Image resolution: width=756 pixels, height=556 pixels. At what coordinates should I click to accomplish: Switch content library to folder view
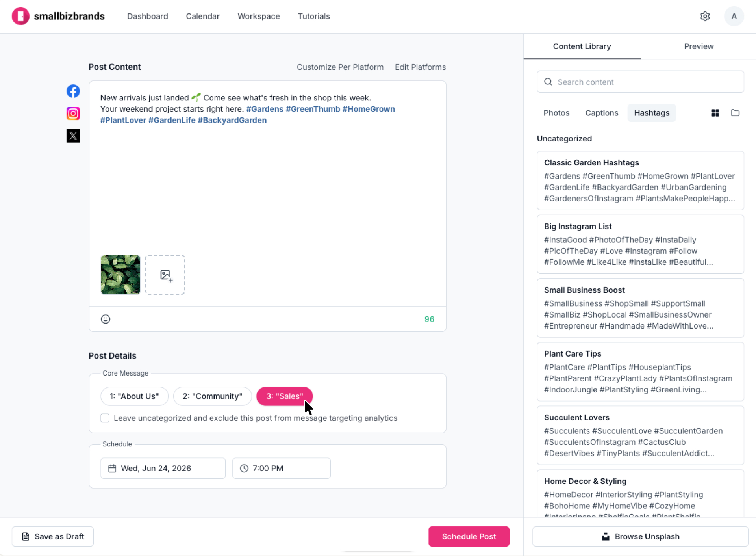coord(735,113)
